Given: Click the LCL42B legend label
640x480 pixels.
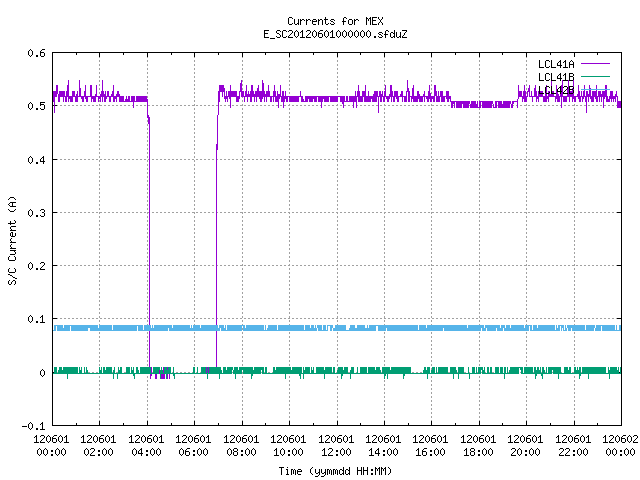Looking at the screenshot, I should (x=556, y=90).
